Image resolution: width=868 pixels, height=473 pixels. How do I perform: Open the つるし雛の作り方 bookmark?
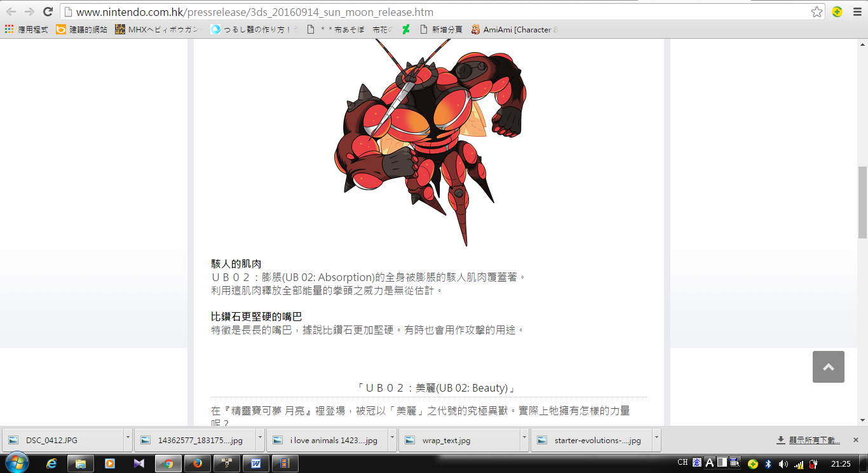254,29
